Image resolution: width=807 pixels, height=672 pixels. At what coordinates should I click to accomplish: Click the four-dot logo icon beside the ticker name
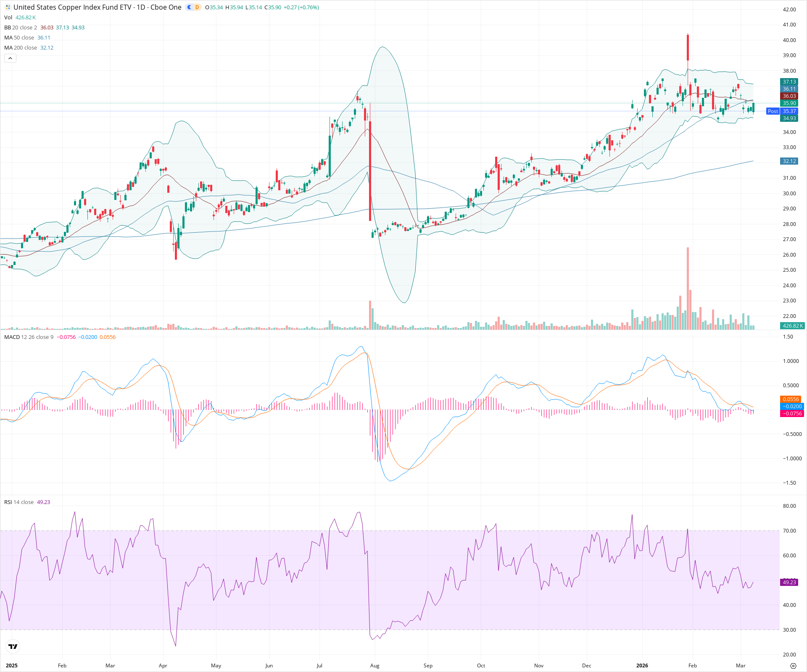click(x=8, y=7)
